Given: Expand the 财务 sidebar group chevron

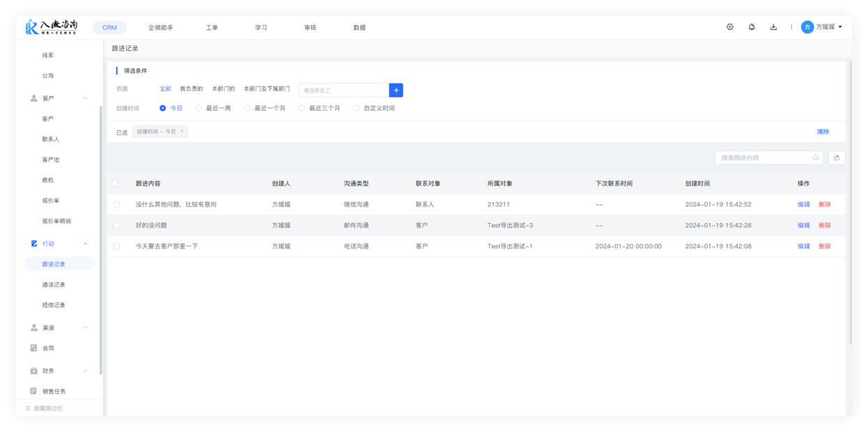Looking at the screenshot, I should pos(86,371).
